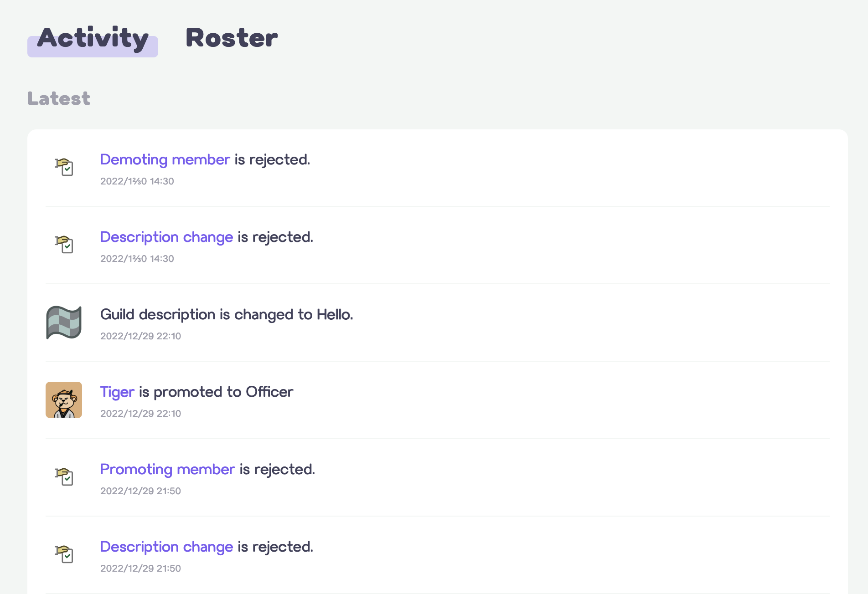Click the vote icon beside Demoting member
Viewport: 868px width, 594px height.
click(x=64, y=167)
